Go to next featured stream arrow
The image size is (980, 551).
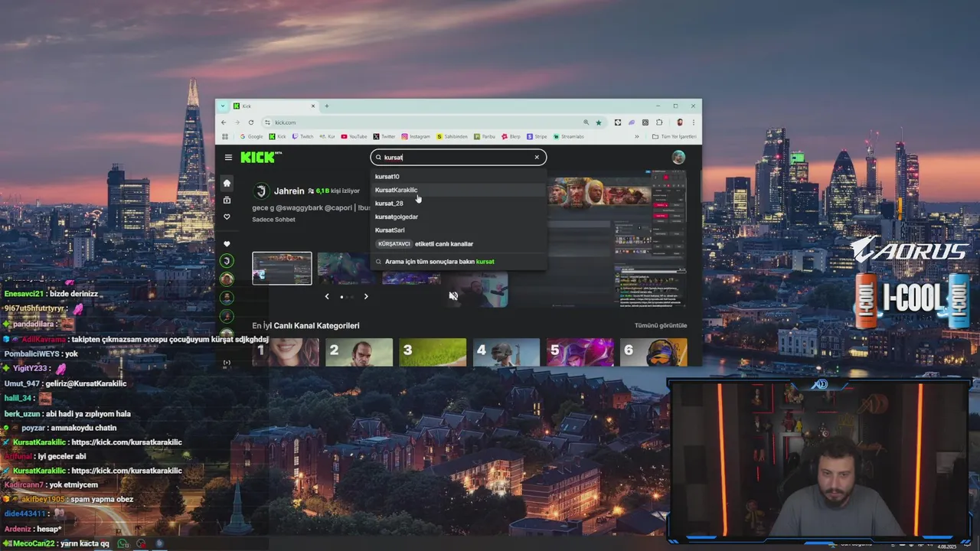[366, 296]
